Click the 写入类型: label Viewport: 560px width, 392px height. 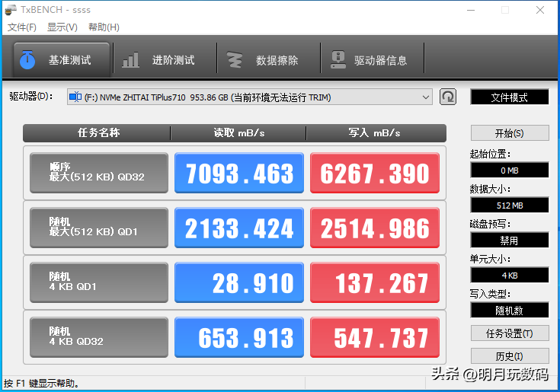coord(491,294)
